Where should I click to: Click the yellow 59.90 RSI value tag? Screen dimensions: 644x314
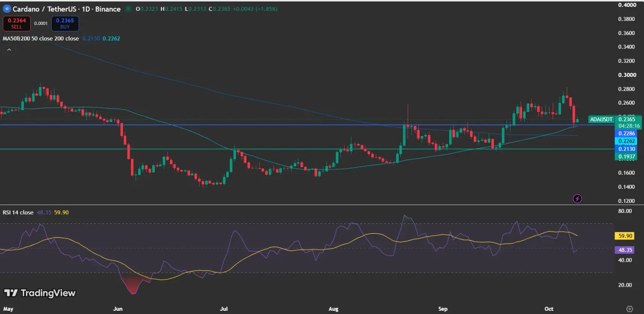pyautogui.click(x=625, y=236)
